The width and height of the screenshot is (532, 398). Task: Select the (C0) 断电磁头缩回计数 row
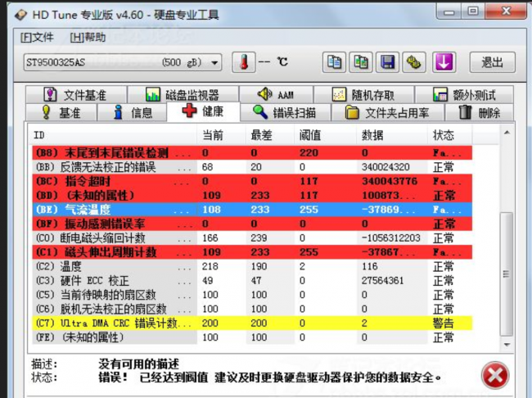click(252, 238)
